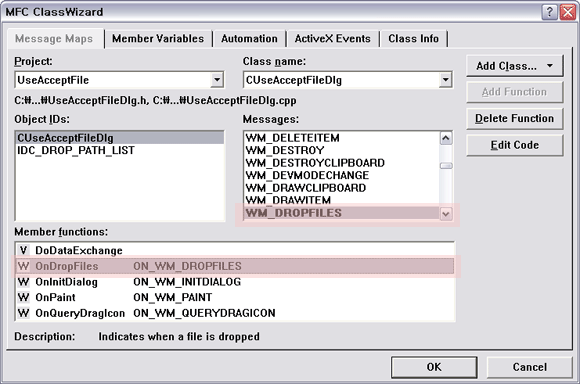This screenshot has width=580, height=384.
Task: Confirm with the OK button
Action: coord(434,367)
